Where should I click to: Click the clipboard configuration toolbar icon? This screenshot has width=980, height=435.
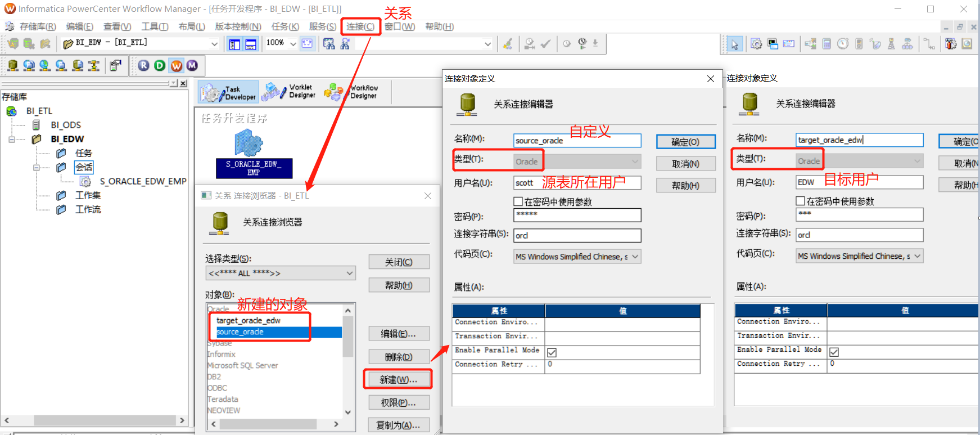click(x=115, y=65)
